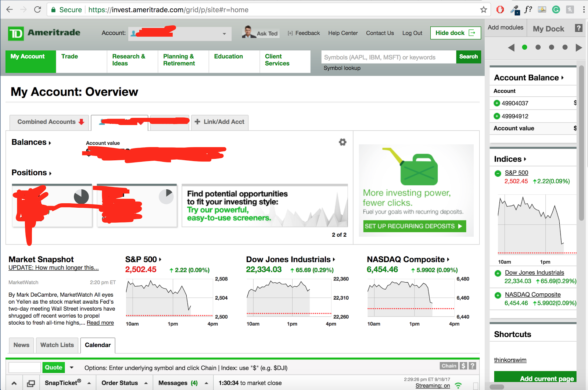The height and width of the screenshot is (390, 588).
Task: Click the Log Out link
Action: coord(412,33)
